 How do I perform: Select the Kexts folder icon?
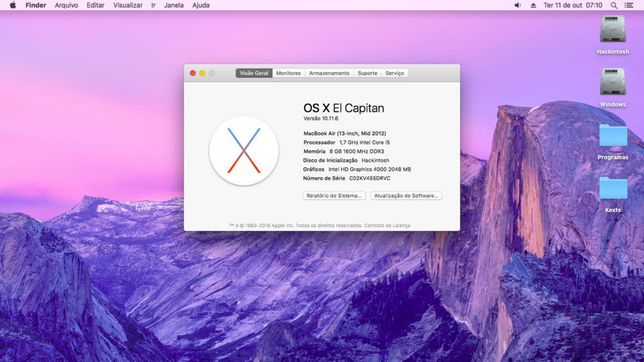612,188
